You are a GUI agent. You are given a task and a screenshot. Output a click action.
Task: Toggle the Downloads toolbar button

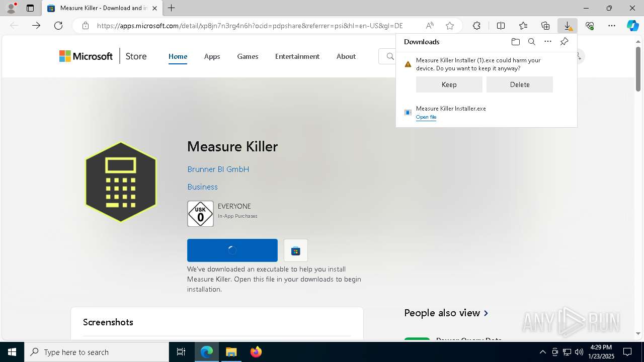pos(568,26)
